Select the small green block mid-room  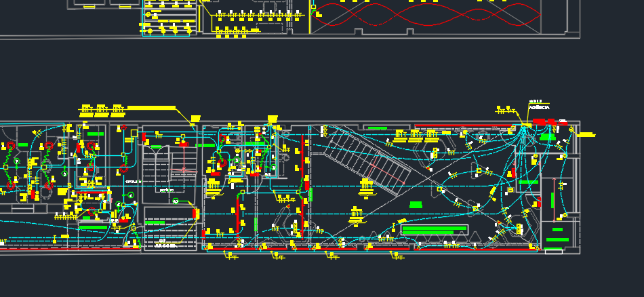click(416, 204)
